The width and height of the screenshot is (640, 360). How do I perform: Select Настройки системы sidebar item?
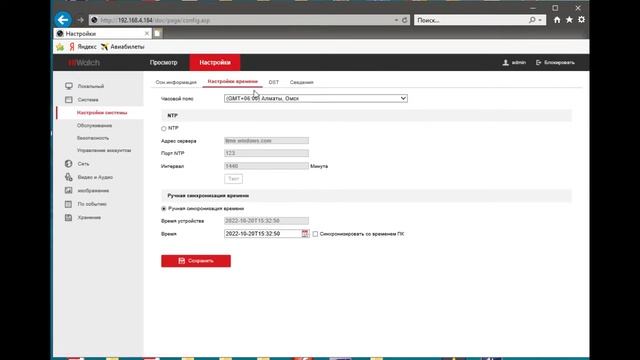(102, 113)
